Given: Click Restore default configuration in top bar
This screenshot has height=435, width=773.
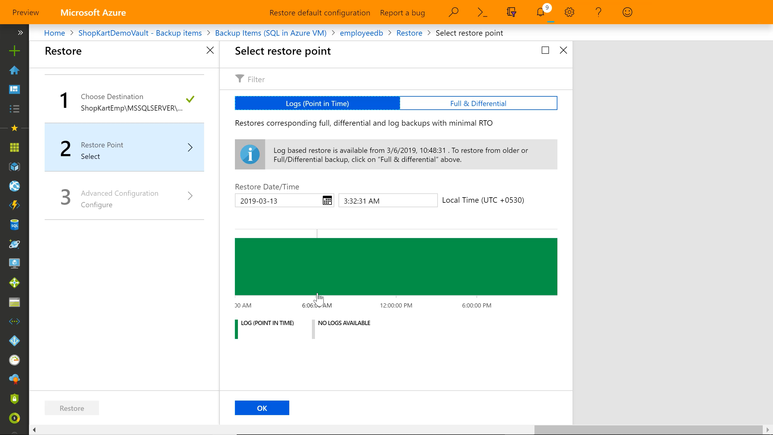Looking at the screenshot, I should (x=319, y=13).
